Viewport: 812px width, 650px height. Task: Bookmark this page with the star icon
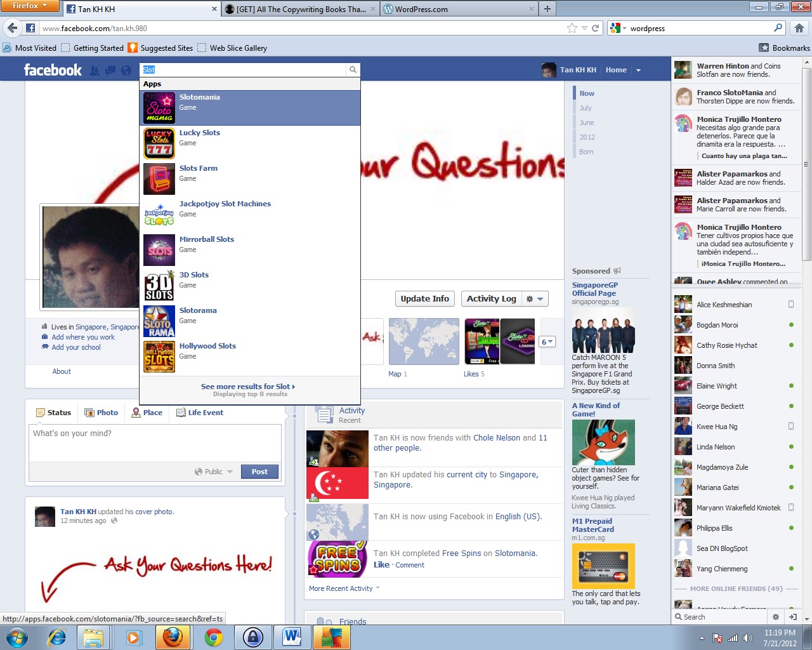tap(572, 28)
